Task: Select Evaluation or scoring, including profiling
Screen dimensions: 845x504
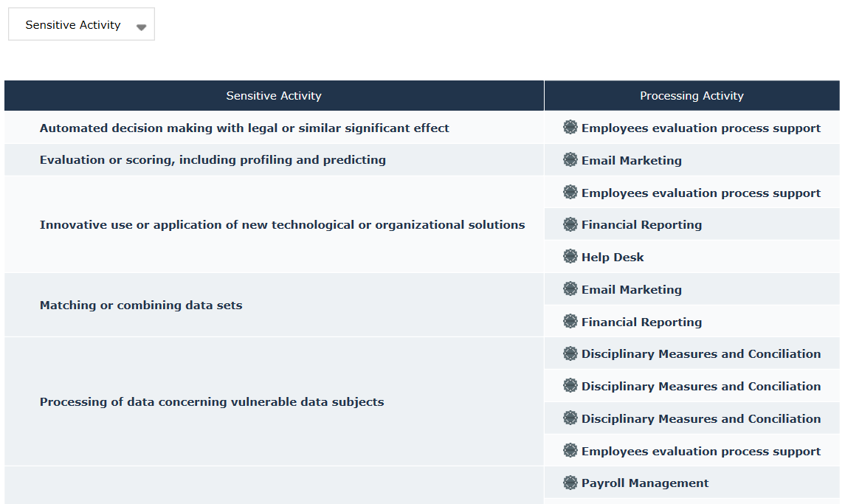Action: [x=213, y=160]
